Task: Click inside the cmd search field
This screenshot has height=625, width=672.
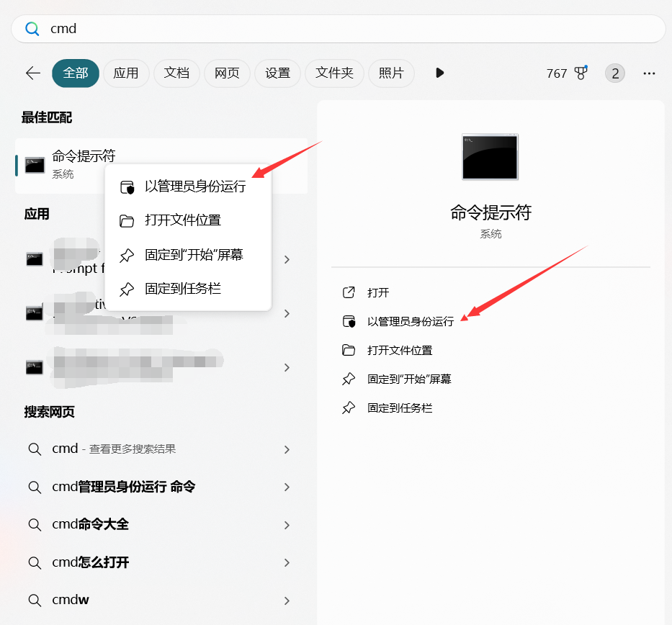Action: click(x=338, y=29)
